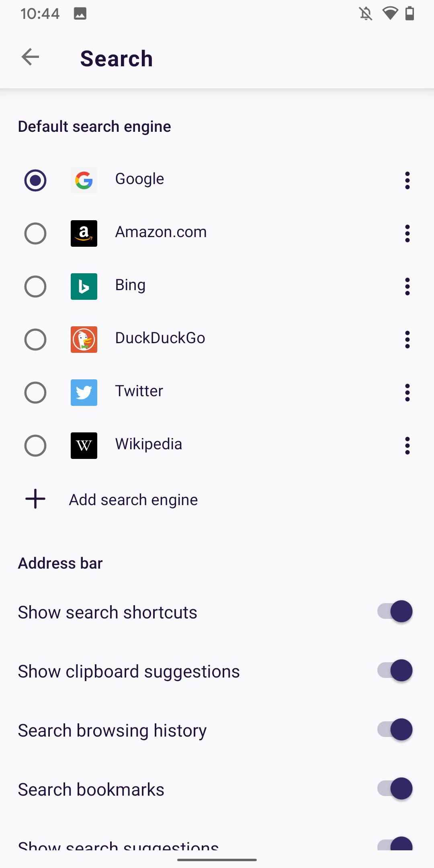Viewport: 434px width, 868px height.
Task: Click the plus icon for adding engine
Action: [35, 499]
